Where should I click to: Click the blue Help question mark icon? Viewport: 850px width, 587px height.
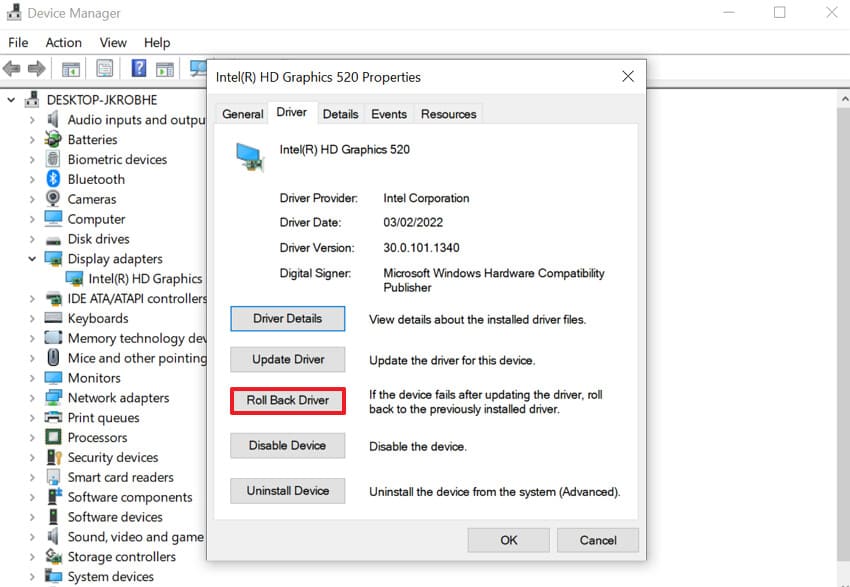(139, 68)
